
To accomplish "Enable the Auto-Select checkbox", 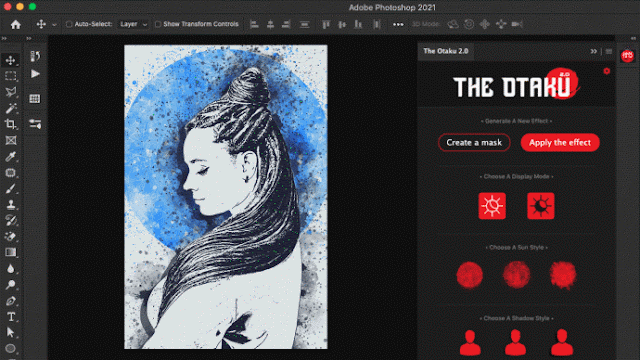I will click(x=69, y=24).
